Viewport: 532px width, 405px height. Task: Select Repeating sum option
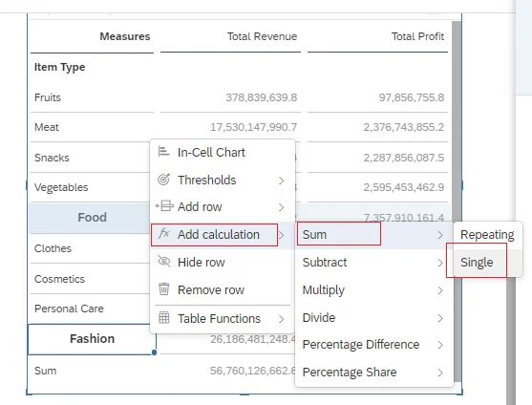pos(487,235)
